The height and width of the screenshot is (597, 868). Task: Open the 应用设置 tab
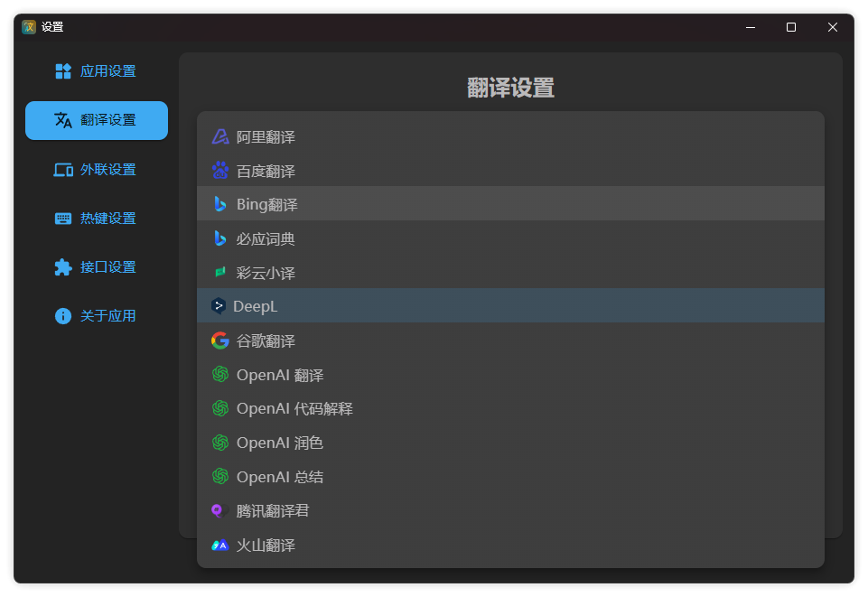tap(97, 71)
